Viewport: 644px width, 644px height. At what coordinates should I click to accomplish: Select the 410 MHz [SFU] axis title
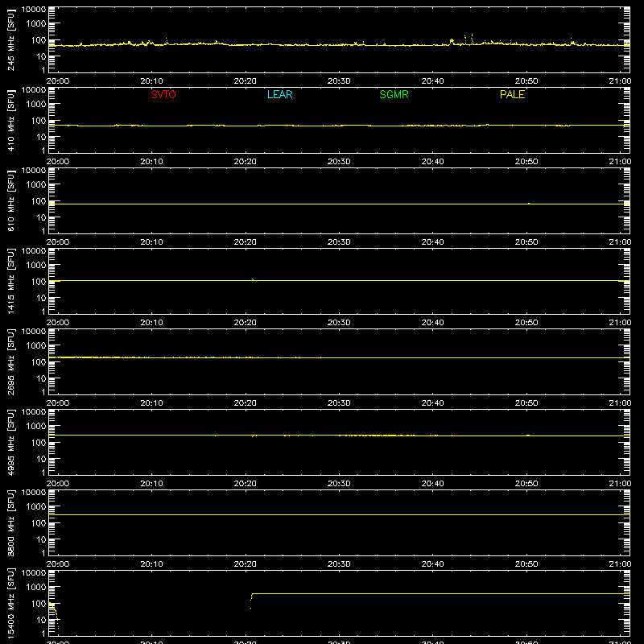(x=11, y=121)
